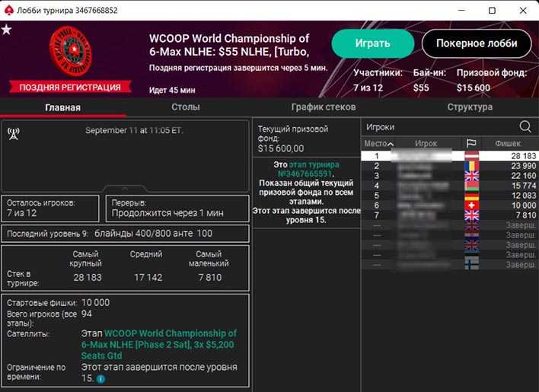The image size is (539, 392).
Task: Click the favorite star icon
Action: click(x=6, y=30)
